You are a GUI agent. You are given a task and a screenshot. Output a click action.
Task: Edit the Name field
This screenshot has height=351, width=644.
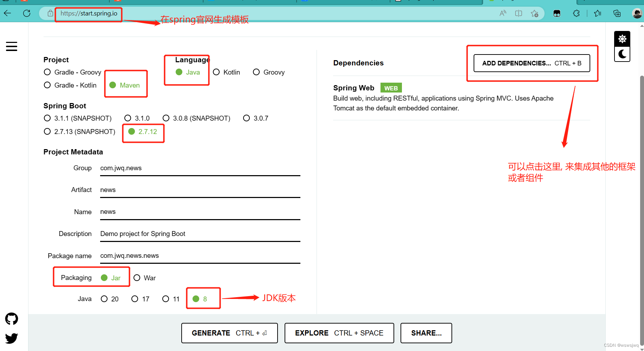coord(200,212)
